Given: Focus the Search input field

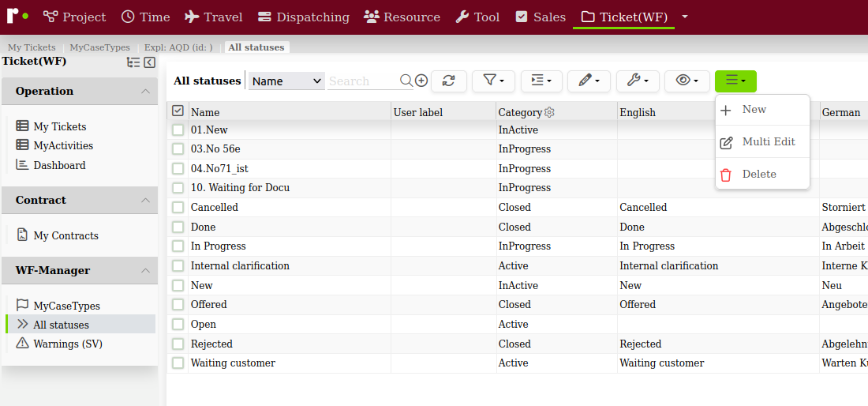Looking at the screenshot, I should tap(363, 81).
